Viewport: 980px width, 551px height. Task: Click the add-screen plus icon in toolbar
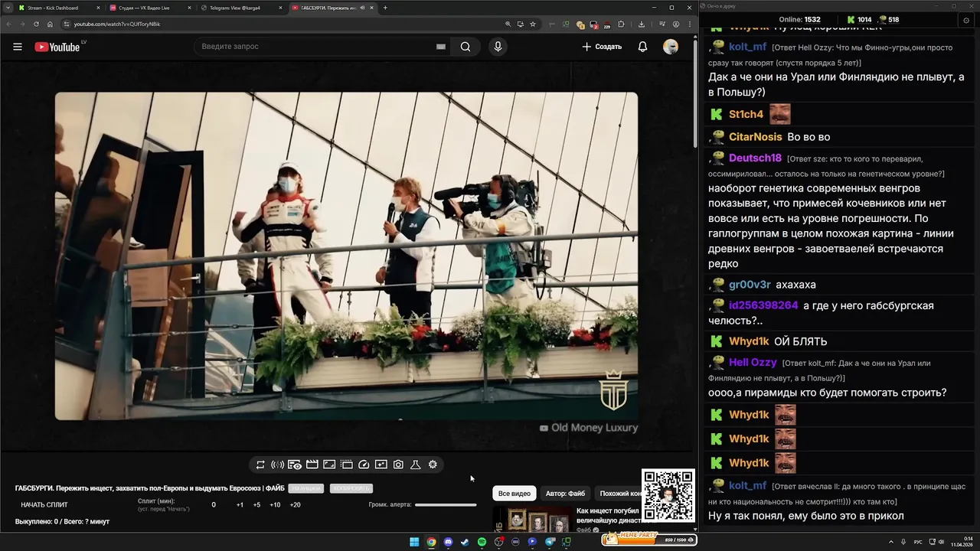tap(381, 465)
